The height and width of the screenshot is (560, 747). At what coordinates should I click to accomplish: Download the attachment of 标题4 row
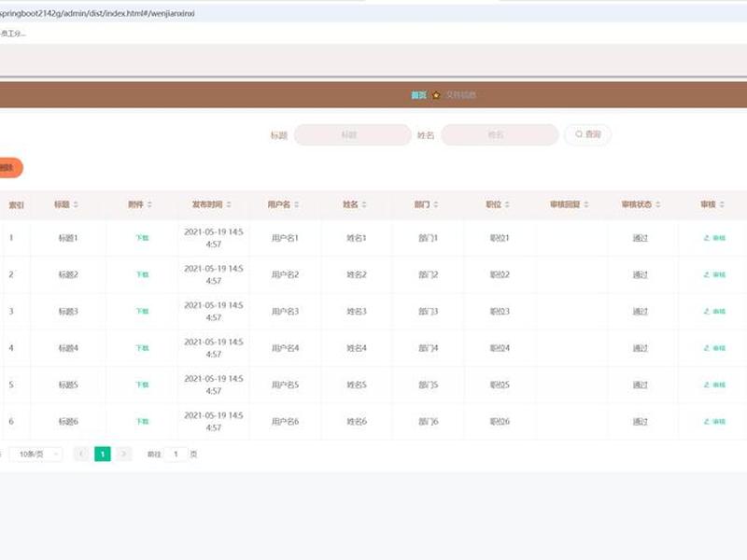point(143,348)
